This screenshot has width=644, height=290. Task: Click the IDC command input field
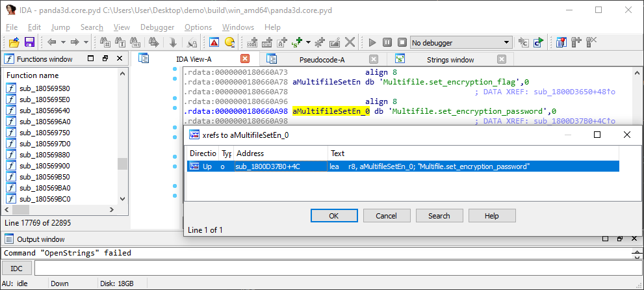337,269
